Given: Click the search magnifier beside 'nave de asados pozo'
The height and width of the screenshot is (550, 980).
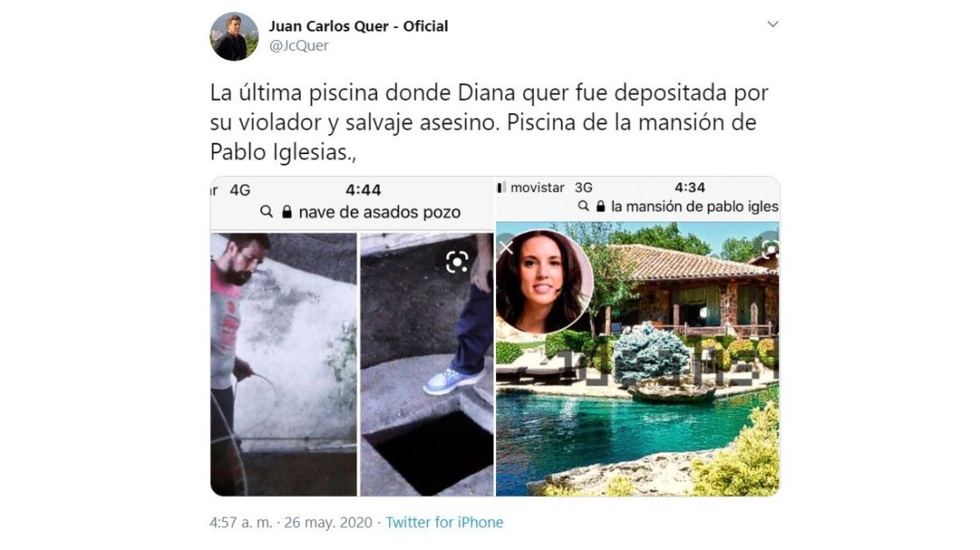Looking at the screenshot, I should tap(266, 212).
